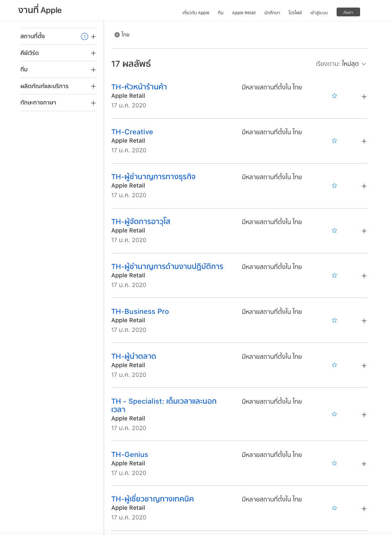Image resolution: width=392 pixels, height=535 pixels.
Task: Expand the ทักษะทางภาษา filter section
Action: (x=93, y=102)
